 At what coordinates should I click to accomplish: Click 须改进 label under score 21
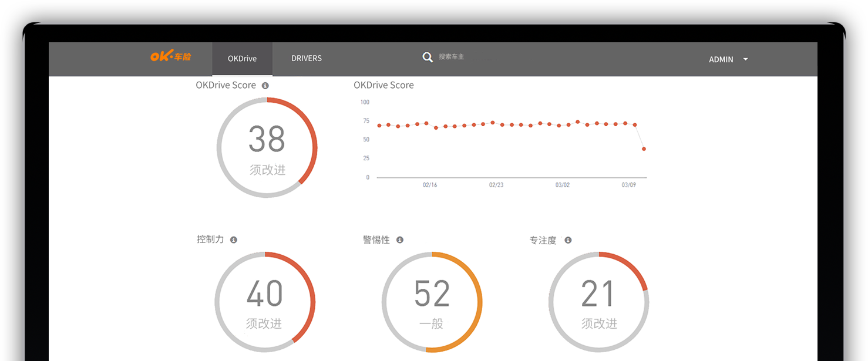point(599,323)
